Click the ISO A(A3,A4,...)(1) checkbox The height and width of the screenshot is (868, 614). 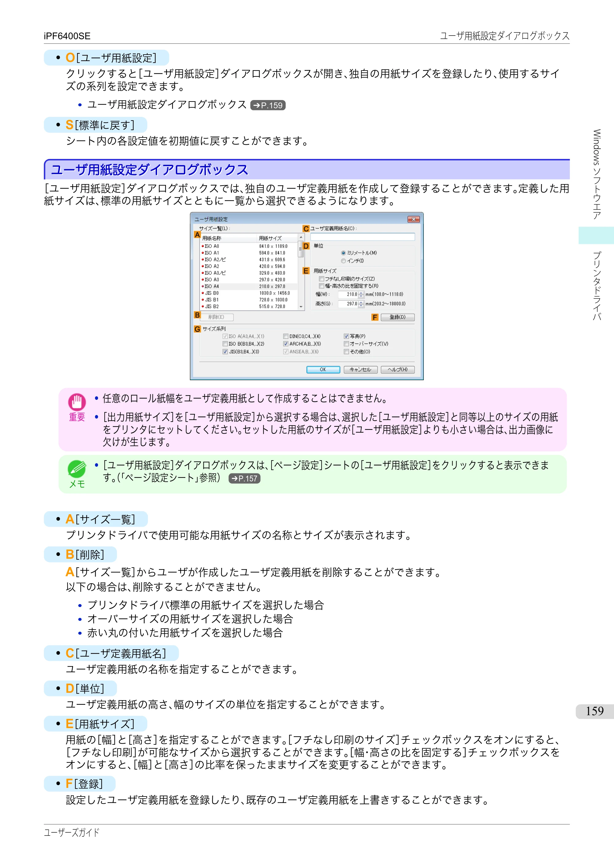(225, 336)
